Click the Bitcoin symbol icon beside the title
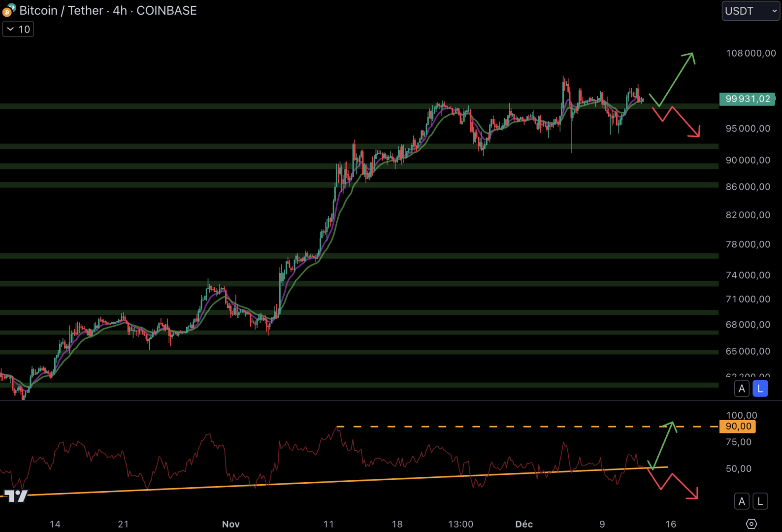Image resolution: width=782 pixels, height=532 pixels. point(9,10)
